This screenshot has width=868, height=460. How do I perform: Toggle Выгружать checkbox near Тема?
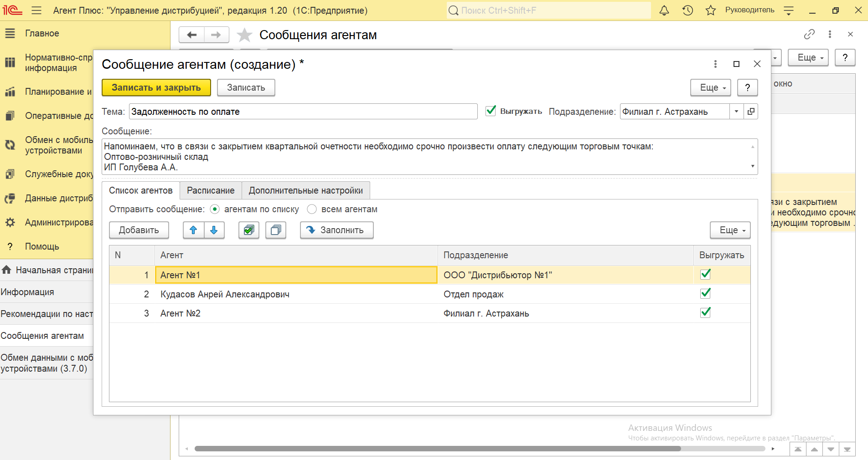(x=491, y=111)
